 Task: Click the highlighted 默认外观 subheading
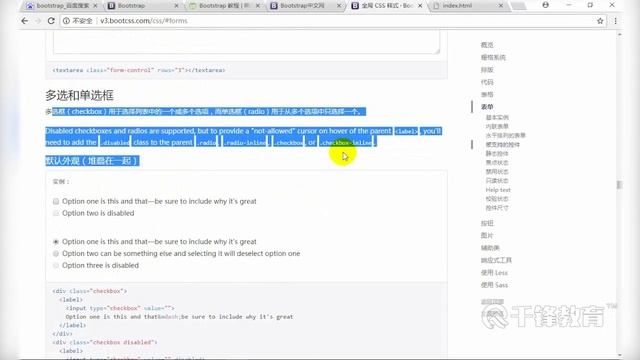coord(92,161)
